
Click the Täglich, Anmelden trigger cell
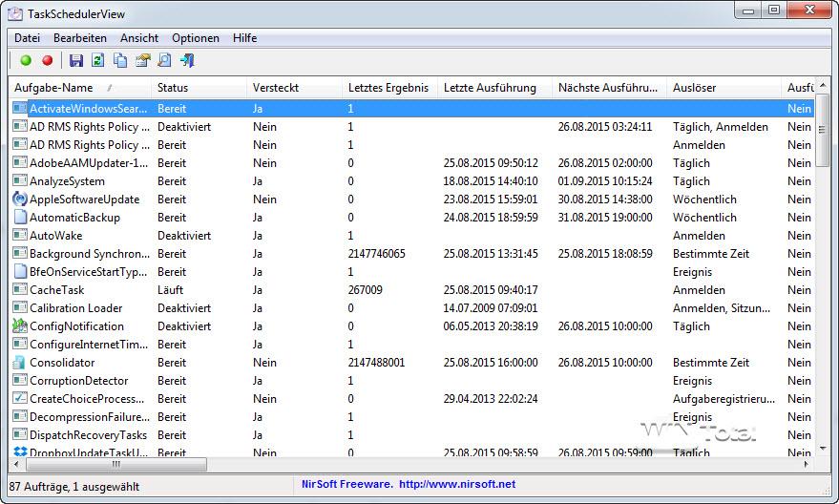click(721, 127)
